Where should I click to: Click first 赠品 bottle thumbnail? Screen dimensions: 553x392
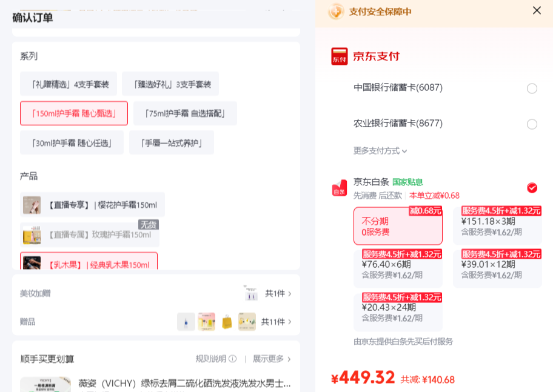[186, 322]
